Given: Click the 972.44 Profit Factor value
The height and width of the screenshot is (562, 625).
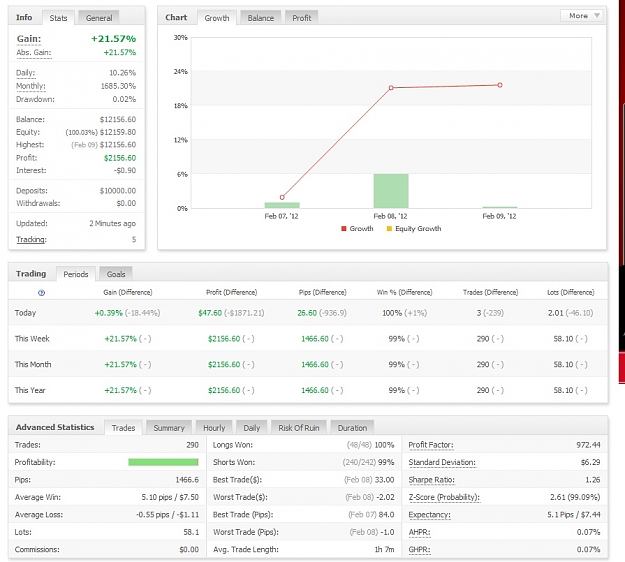Looking at the screenshot, I should coord(588,445).
